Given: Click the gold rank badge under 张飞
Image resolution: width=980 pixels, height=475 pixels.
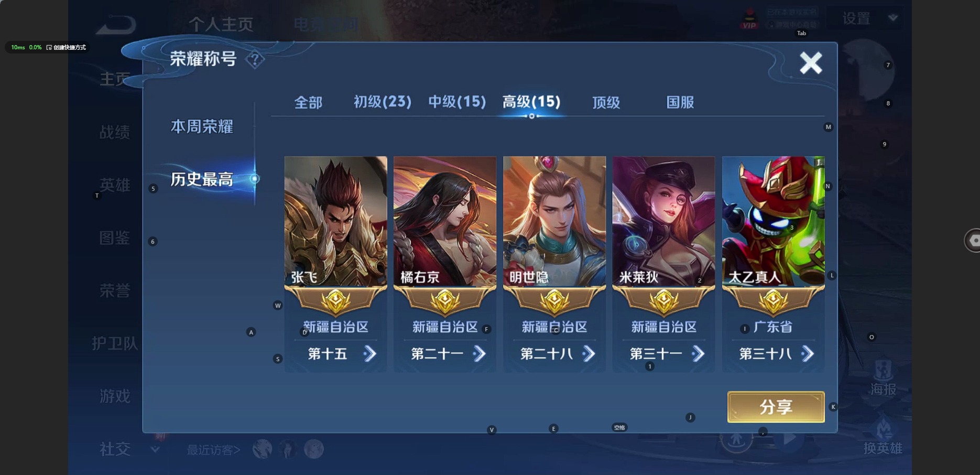Looking at the screenshot, I should click(x=336, y=301).
